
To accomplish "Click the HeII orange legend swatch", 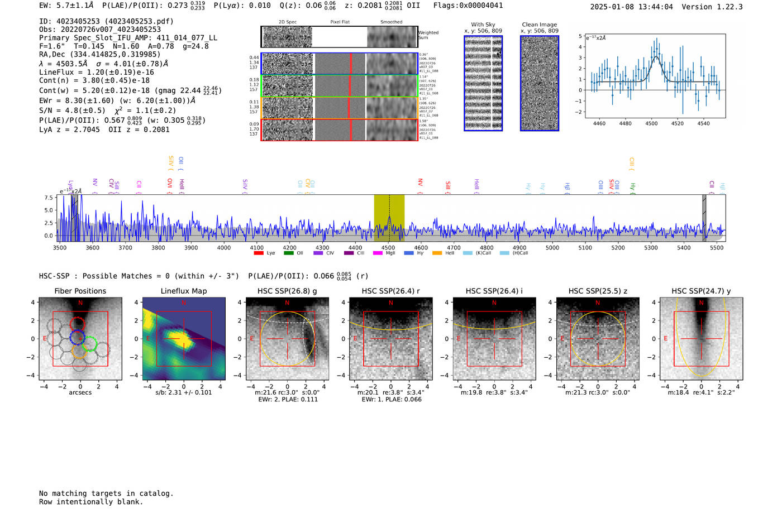I will tap(437, 253).
